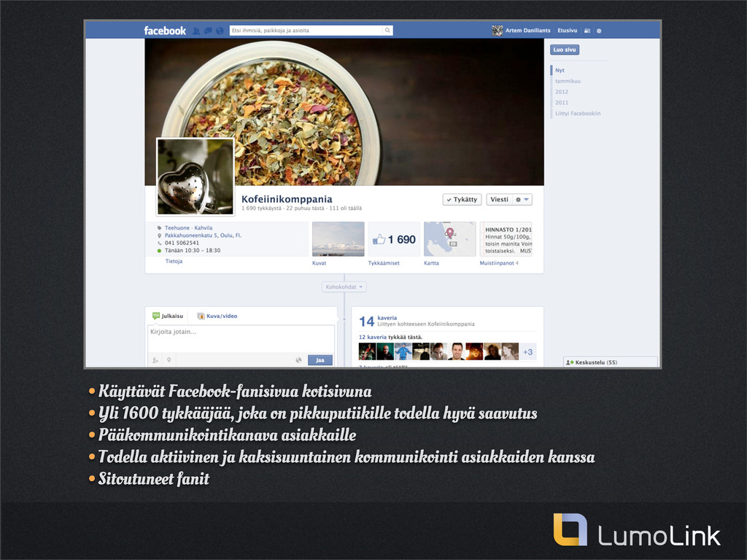Click the 'Kirjoita jotain...' text box

241,339
